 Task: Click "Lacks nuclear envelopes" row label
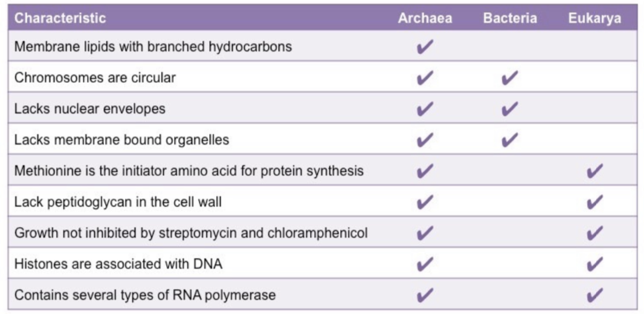pos(89,109)
